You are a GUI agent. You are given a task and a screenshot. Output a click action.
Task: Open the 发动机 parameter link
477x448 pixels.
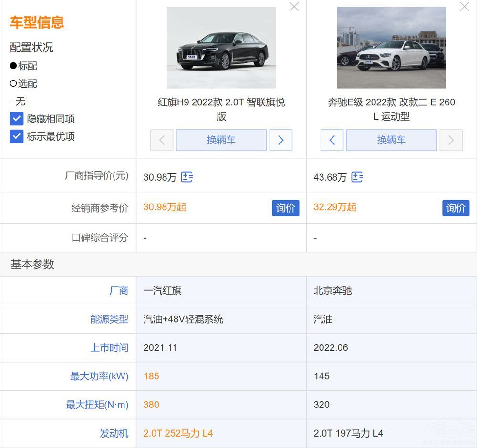click(114, 433)
